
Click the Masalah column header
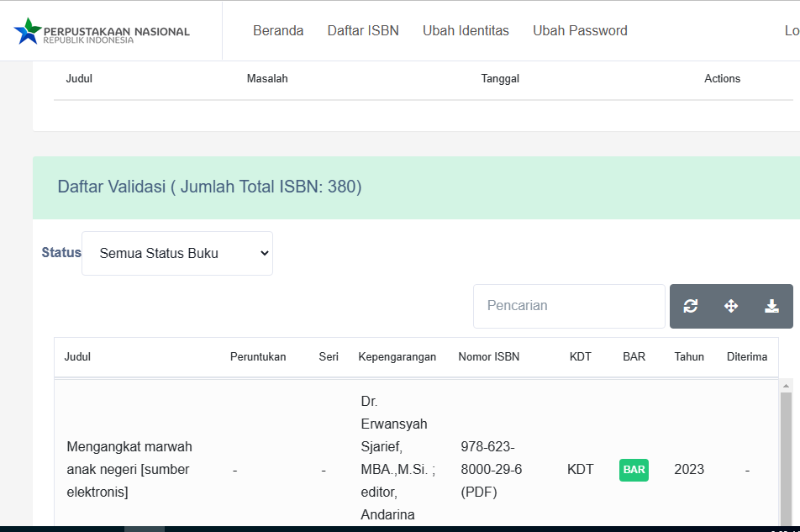coord(267,78)
